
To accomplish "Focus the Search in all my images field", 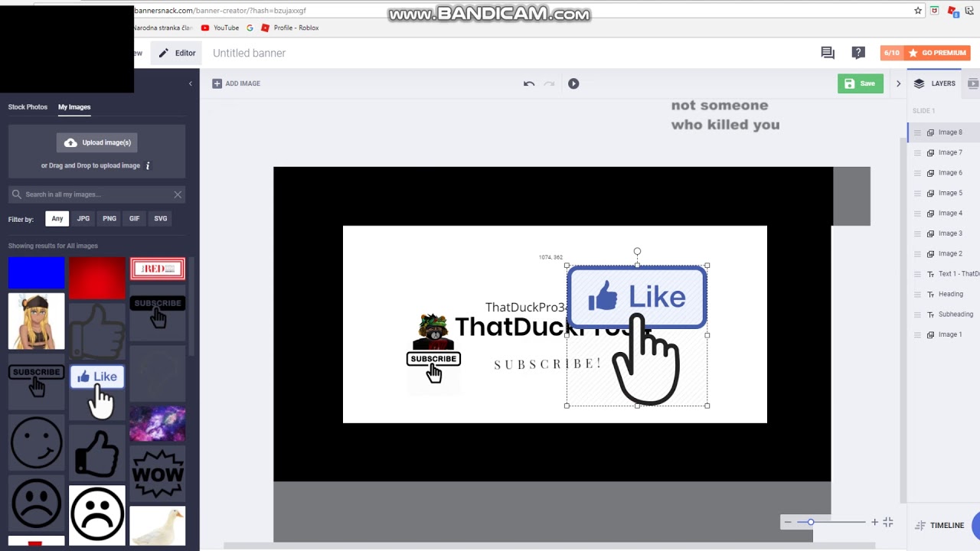I will tap(96, 194).
